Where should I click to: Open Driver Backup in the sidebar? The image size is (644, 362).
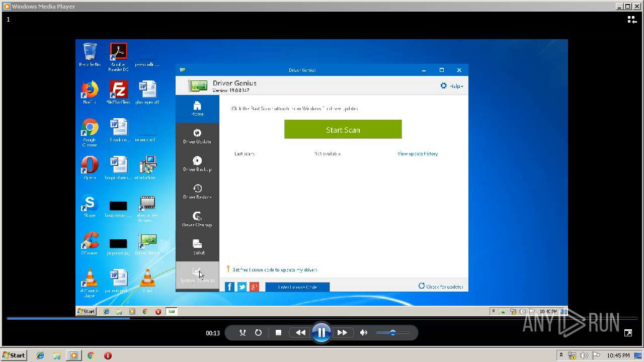(197, 164)
